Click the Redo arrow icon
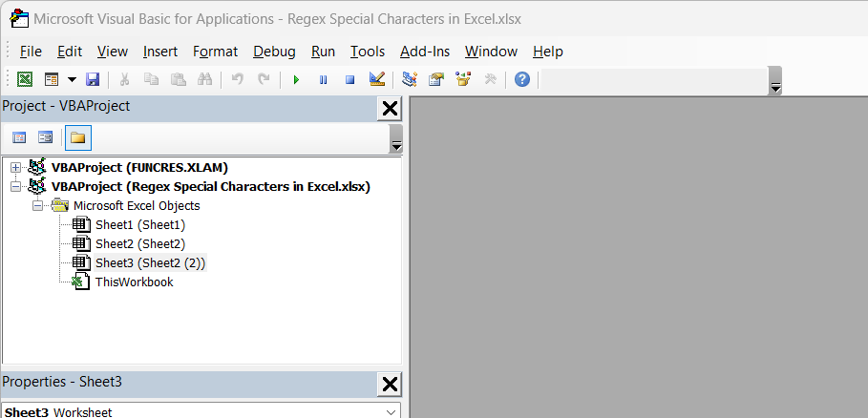Image resolution: width=868 pixels, height=418 pixels. pyautogui.click(x=265, y=79)
